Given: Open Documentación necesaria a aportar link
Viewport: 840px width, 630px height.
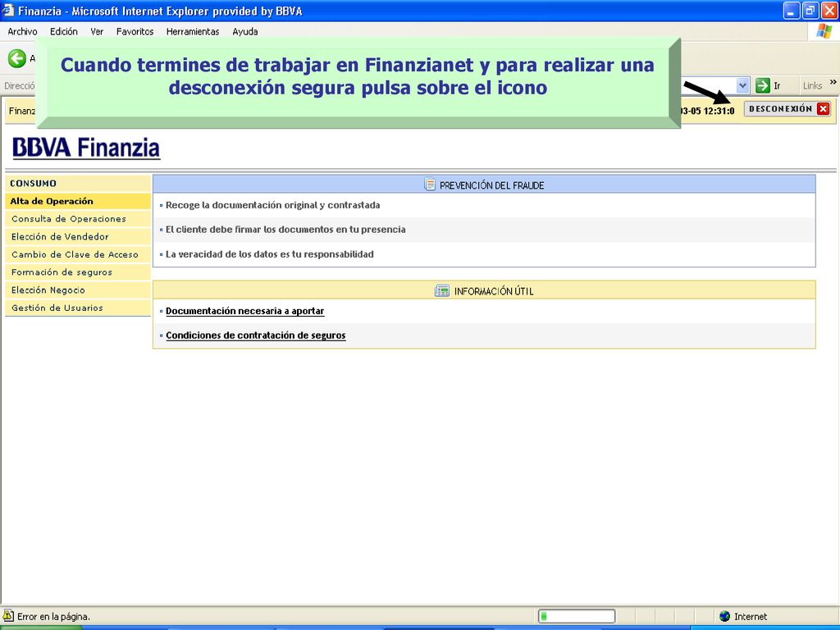Looking at the screenshot, I should pos(244,311).
